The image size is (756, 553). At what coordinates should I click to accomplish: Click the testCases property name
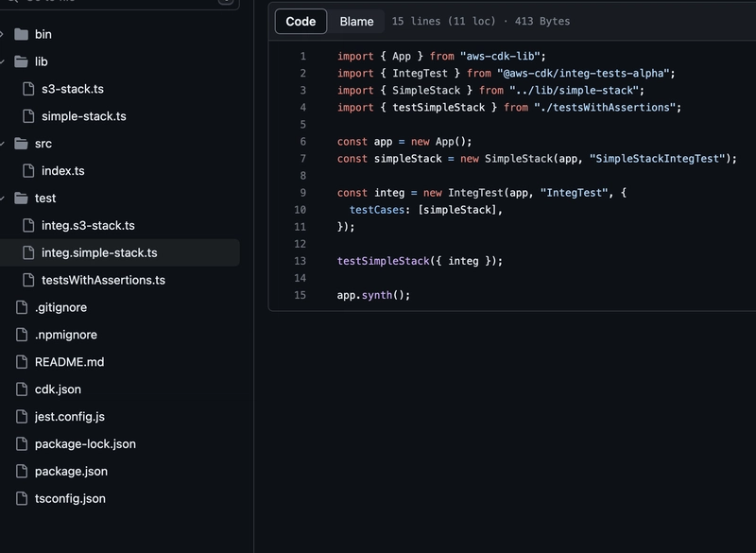pos(376,210)
